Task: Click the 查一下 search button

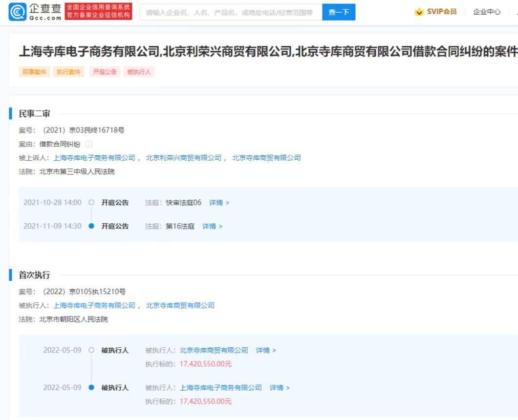Action: 339,12
